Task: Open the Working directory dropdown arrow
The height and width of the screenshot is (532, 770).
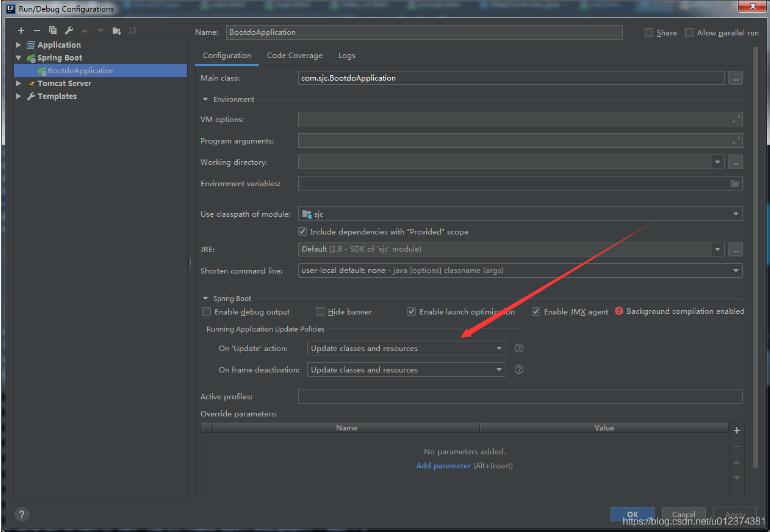Action: click(717, 162)
